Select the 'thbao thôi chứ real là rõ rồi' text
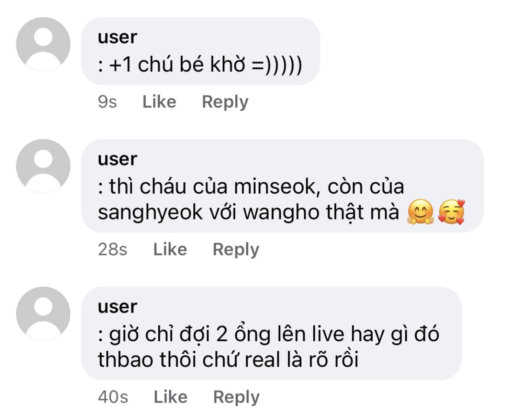The height and width of the screenshot is (420, 507). [228, 359]
